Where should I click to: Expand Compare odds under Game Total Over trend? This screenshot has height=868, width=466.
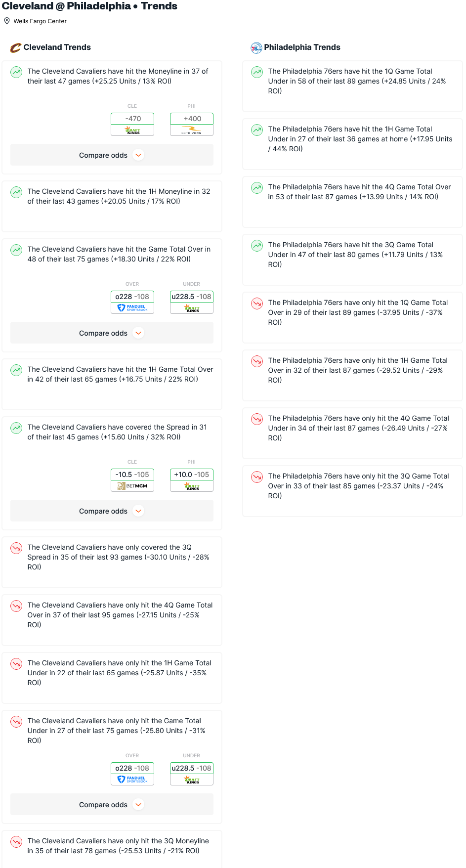(112, 333)
